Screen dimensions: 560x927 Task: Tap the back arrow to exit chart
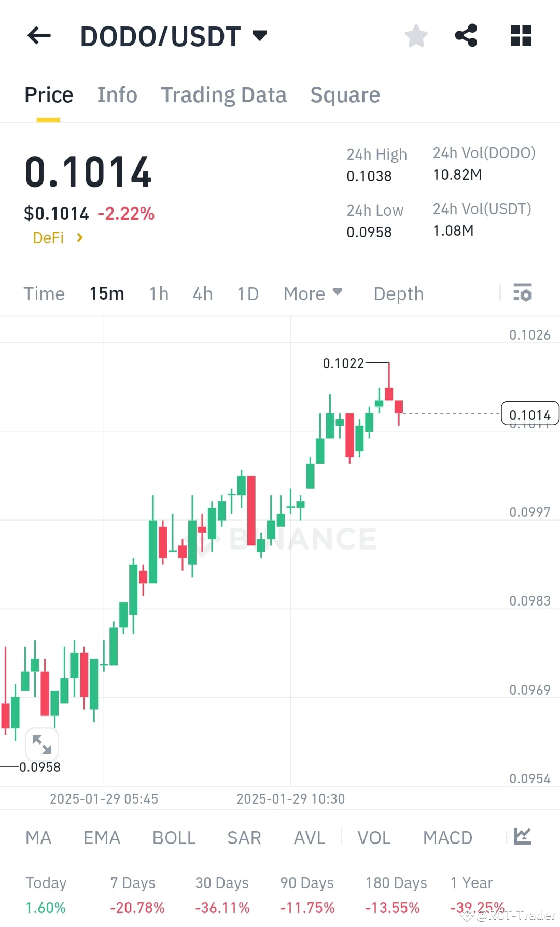(x=38, y=35)
